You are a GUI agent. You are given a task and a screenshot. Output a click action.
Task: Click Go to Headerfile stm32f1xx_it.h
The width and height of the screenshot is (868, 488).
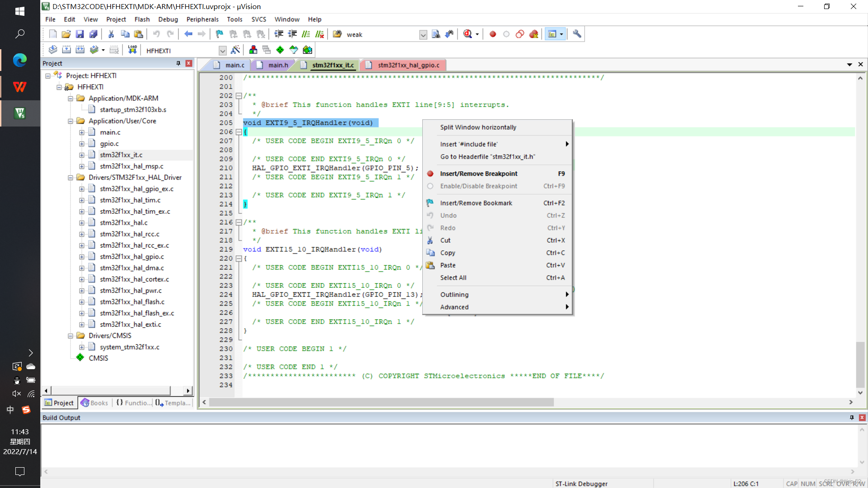coord(487,156)
